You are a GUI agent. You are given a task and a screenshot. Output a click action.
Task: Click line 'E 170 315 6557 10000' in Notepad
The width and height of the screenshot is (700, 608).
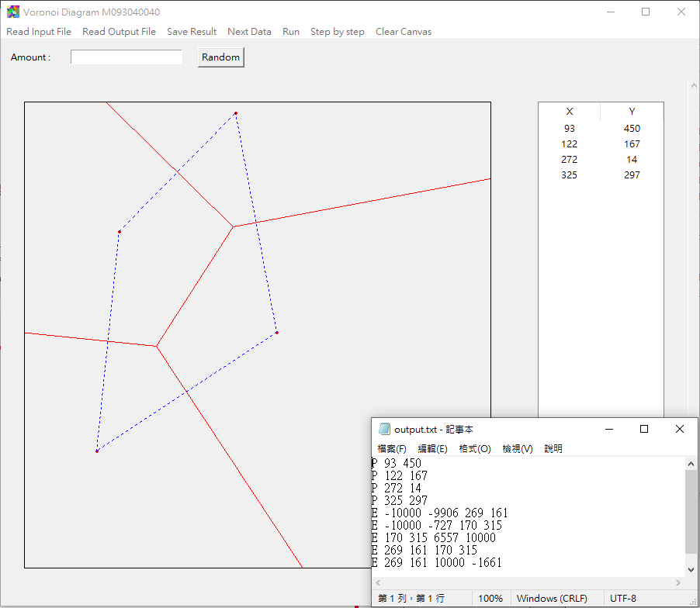click(434, 538)
